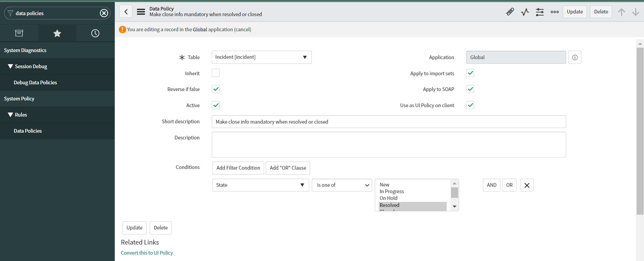The height and width of the screenshot is (261, 644).
Task: Click the Application info icon
Action: point(575,57)
